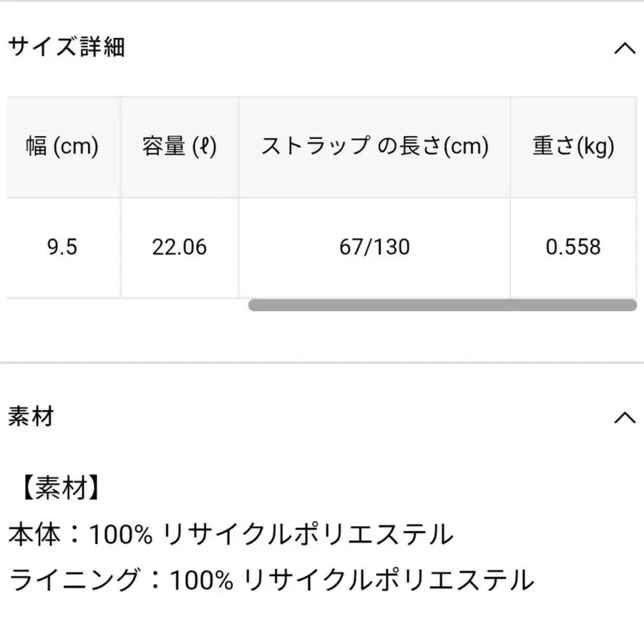Select the 重さ(kg) column header
The height and width of the screenshot is (644, 644).
572,147
